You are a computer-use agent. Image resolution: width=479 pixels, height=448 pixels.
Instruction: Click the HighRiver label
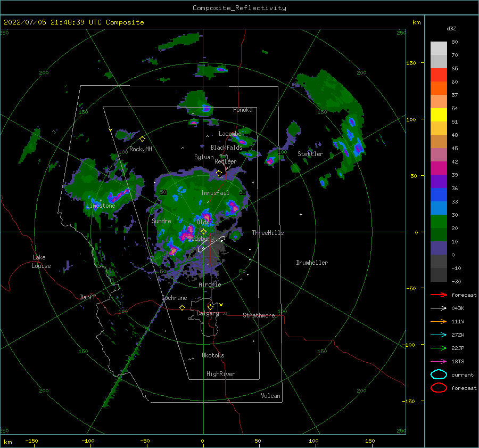pos(221,374)
